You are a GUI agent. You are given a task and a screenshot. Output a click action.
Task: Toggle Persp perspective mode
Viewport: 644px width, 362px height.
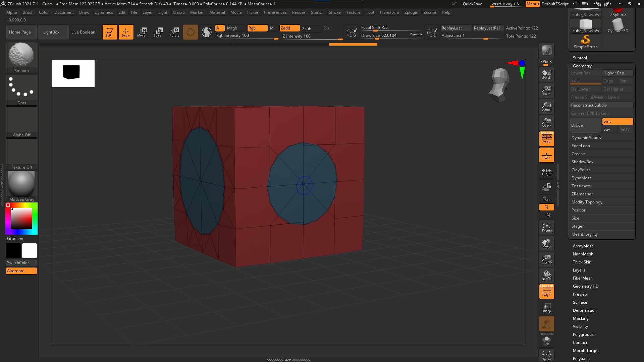coord(546,139)
